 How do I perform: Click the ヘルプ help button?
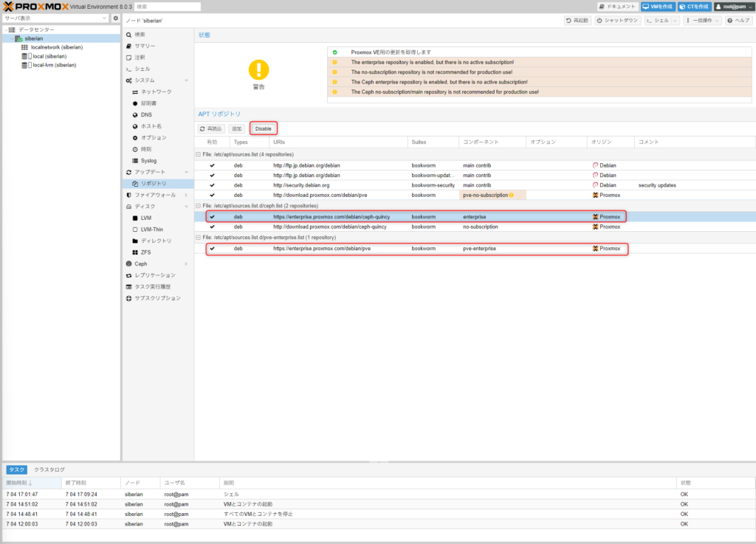[x=738, y=20]
